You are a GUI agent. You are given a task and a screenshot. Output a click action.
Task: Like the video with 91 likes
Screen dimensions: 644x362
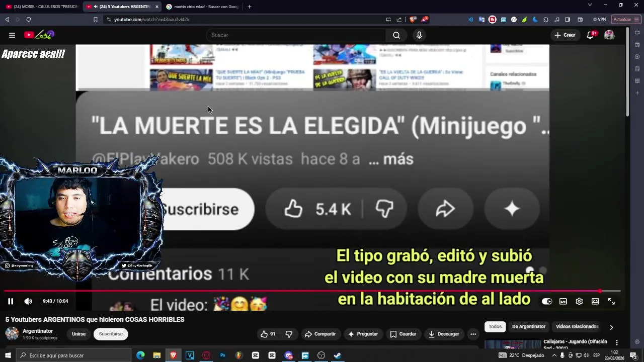pos(269,334)
